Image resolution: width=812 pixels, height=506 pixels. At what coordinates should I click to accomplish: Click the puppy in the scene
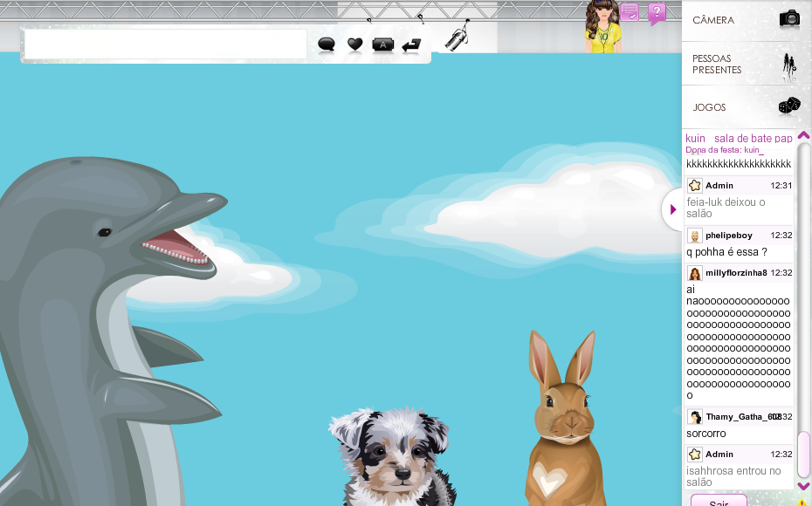tap(392, 458)
